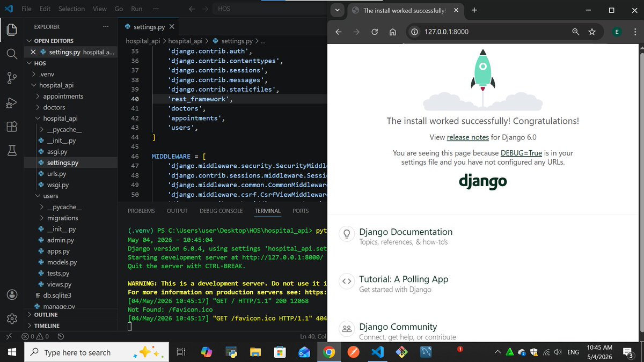This screenshot has height=362, width=644.
Task: Click the remote window status bar icon
Action: 8,337
